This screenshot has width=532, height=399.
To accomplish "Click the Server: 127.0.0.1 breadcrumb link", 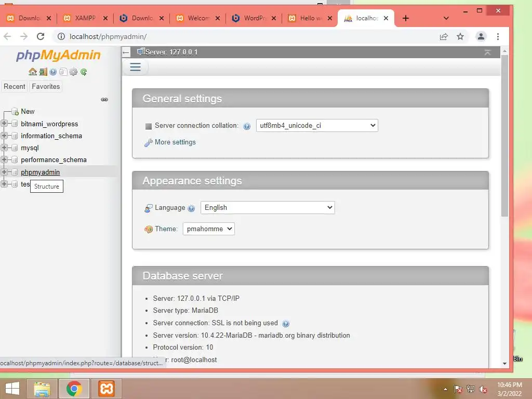I will click(x=171, y=52).
